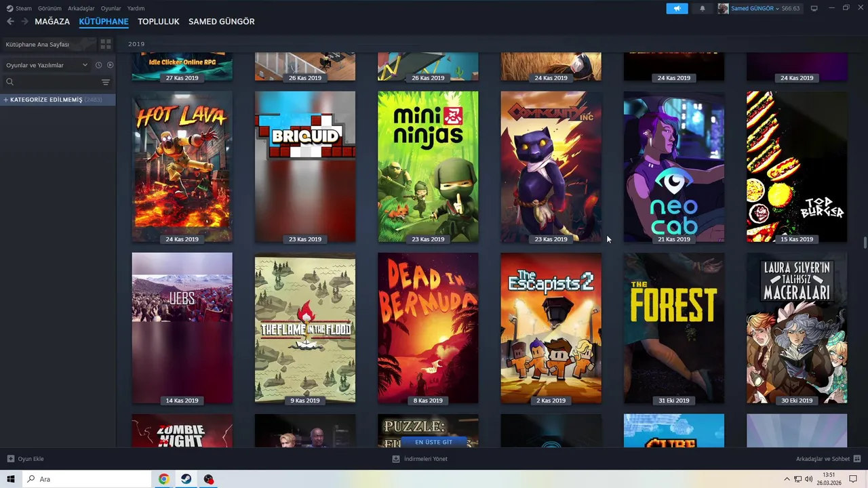Open Steam from the taskbar
The width and height of the screenshot is (868, 488).
186,479
